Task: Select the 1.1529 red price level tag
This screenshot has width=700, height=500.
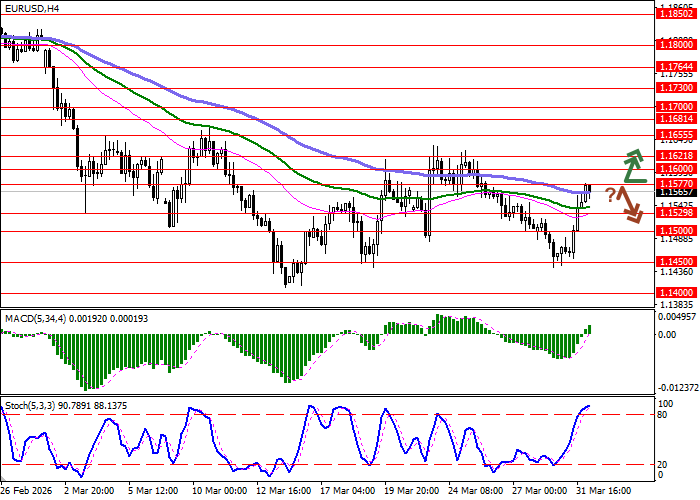Action: [676, 213]
